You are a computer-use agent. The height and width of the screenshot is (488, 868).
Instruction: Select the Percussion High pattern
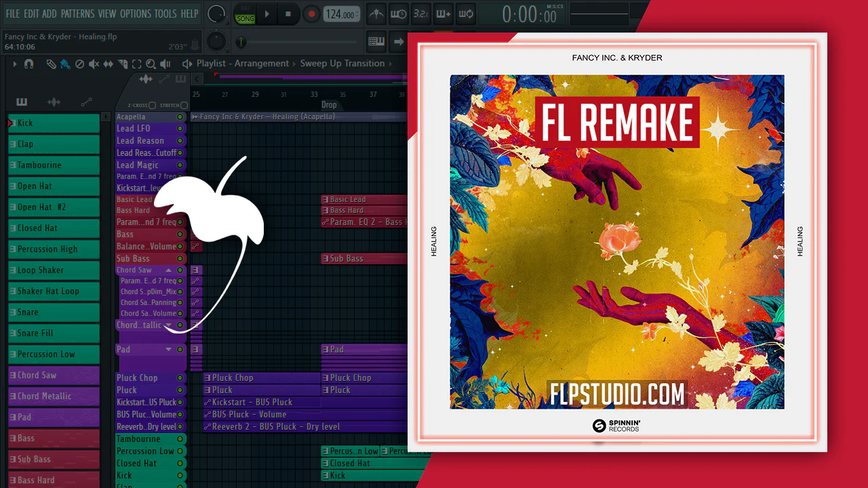[54, 249]
